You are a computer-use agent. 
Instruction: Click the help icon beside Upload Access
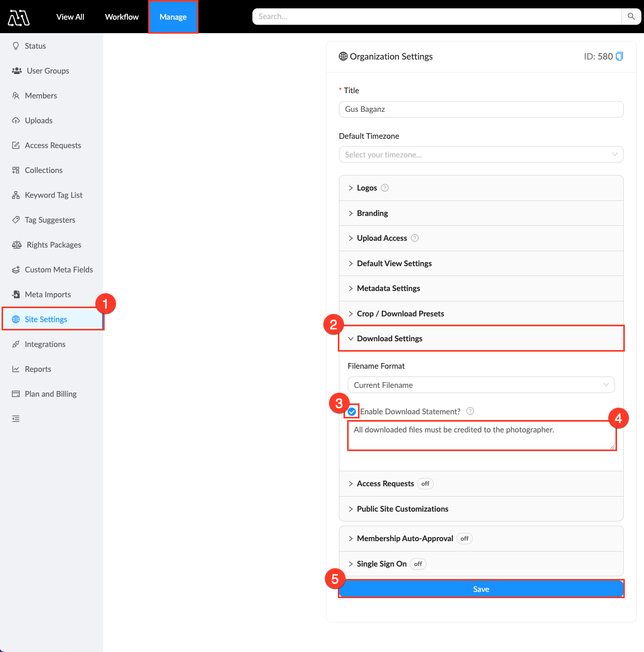pyautogui.click(x=414, y=238)
